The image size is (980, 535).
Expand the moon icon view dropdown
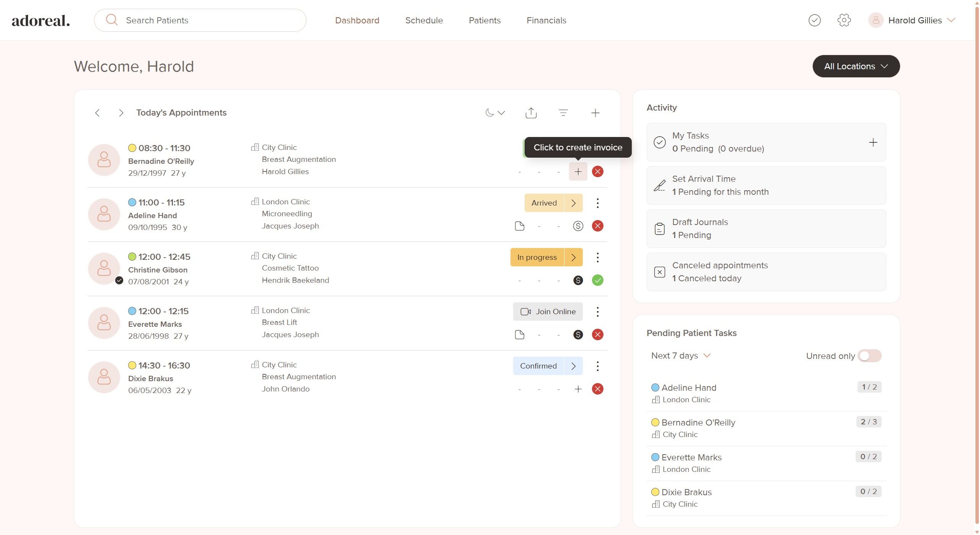(495, 113)
